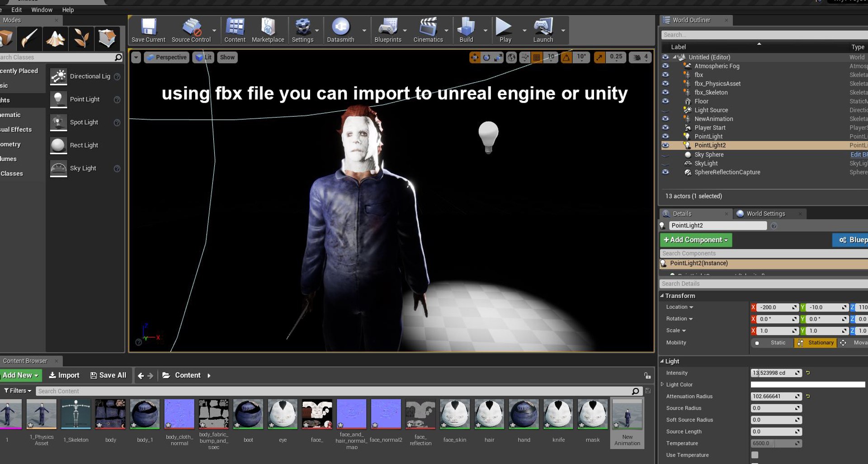868x464 pixels.
Task: Open Cinematics from the toolbar
Action: 428,30
